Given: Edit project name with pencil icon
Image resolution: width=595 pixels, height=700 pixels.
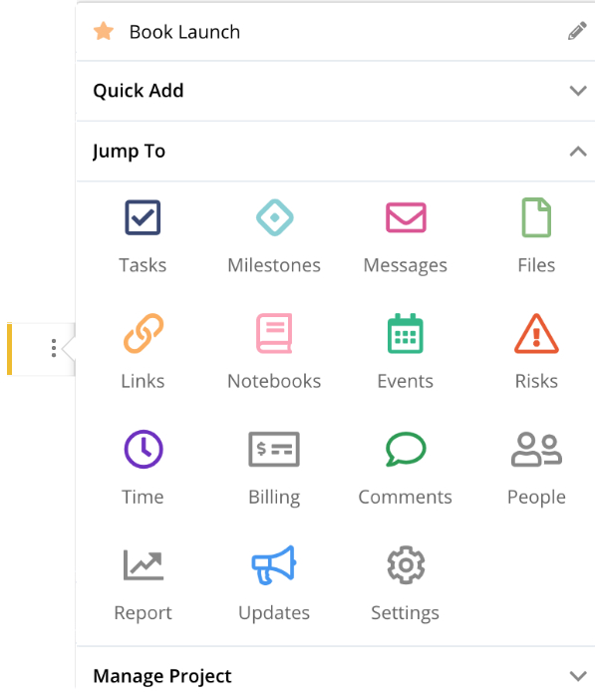Looking at the screenshot, I should click(577, 31).
